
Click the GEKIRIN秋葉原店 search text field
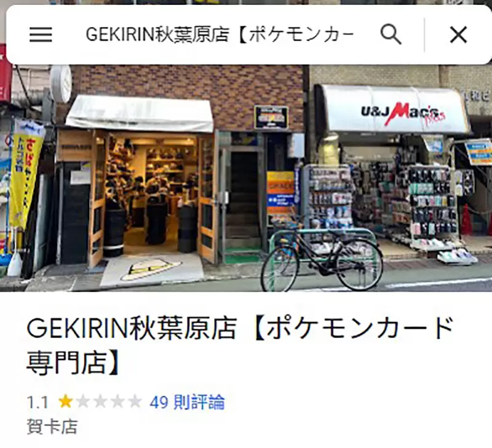point(220,34)
